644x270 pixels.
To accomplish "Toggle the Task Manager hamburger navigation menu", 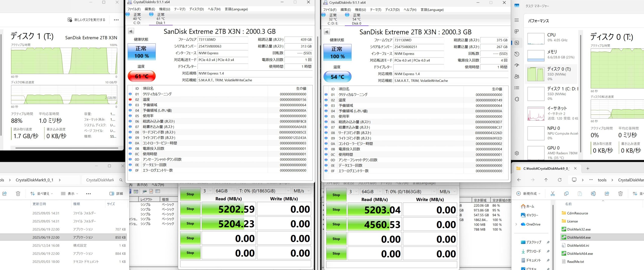I will (517, 20).
